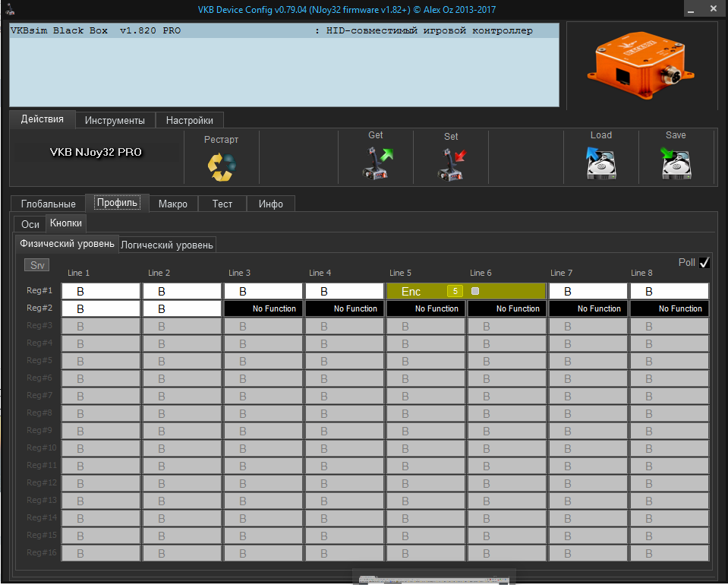Click the Enc encoder cell in Reg#1
This screenshot has width=728, height=585.
[x=466, y=291]
